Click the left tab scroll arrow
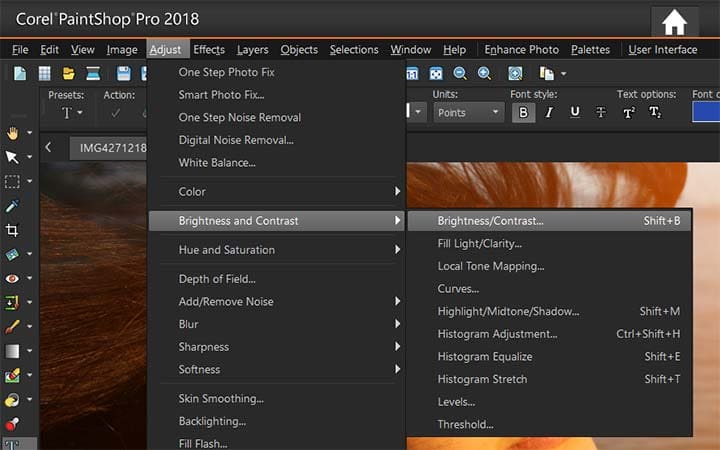The image size is (720, 450). point(48,147)
